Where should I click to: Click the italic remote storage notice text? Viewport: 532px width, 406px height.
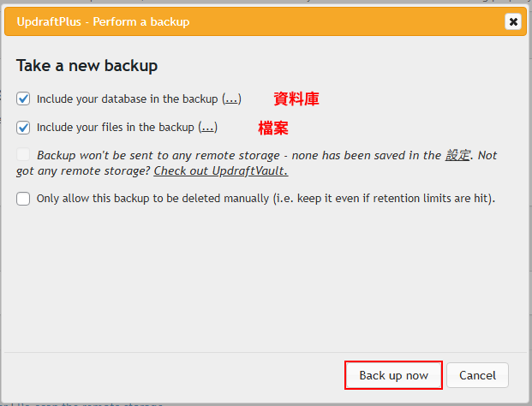240,155
